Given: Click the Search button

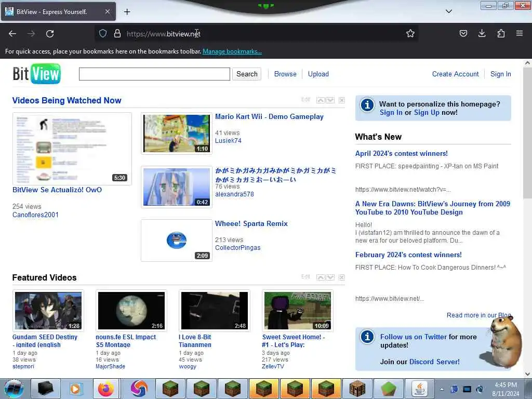Looking at the screenshot, I should click(x=247, y=74).
